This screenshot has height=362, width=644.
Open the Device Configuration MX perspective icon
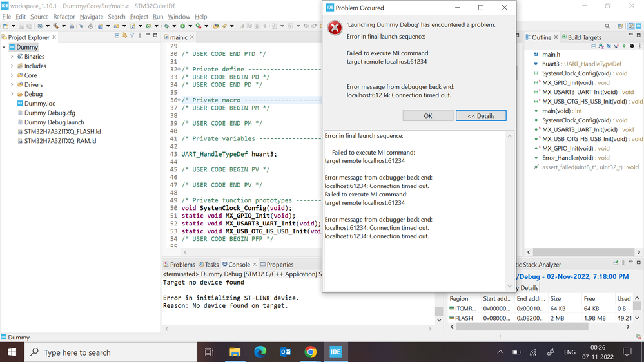pos(639,26)
